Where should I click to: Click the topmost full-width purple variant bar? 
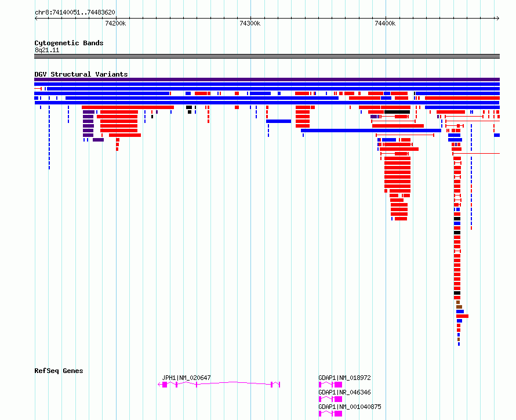pyautogui.click(x=267, y=79)
